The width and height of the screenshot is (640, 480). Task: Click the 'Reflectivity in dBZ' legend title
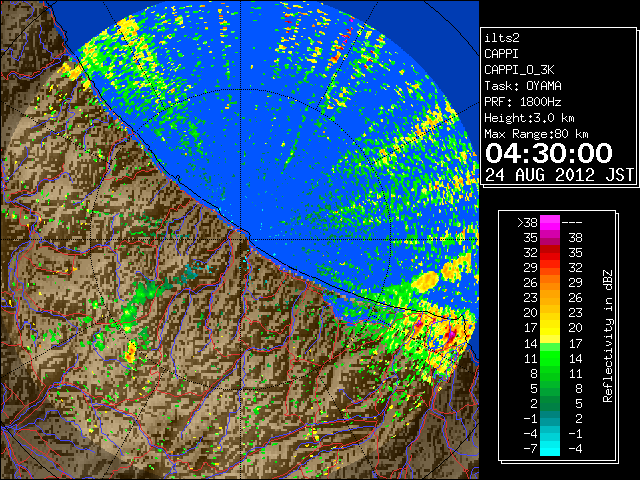click(x=607, y=336)
